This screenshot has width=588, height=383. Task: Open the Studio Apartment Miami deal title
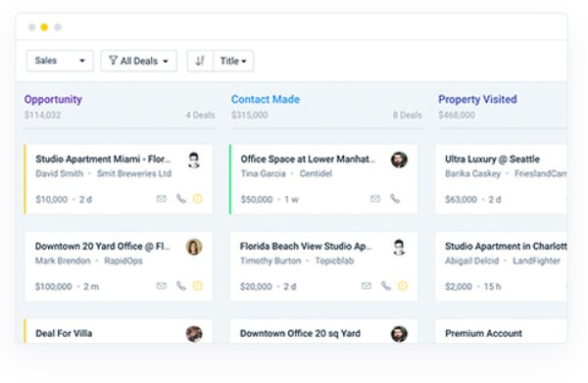pos(103,160)
